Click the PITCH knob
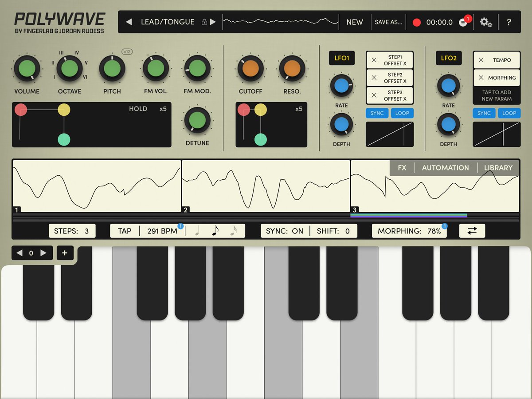Image resolution: width=532 pixels, height=399 pixels. point(112,68)
